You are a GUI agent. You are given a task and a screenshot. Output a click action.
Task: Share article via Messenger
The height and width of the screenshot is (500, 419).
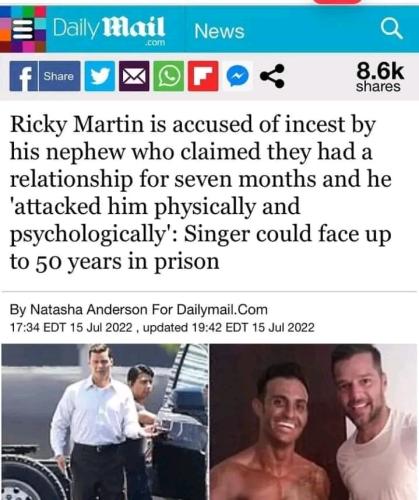(238, 76)
